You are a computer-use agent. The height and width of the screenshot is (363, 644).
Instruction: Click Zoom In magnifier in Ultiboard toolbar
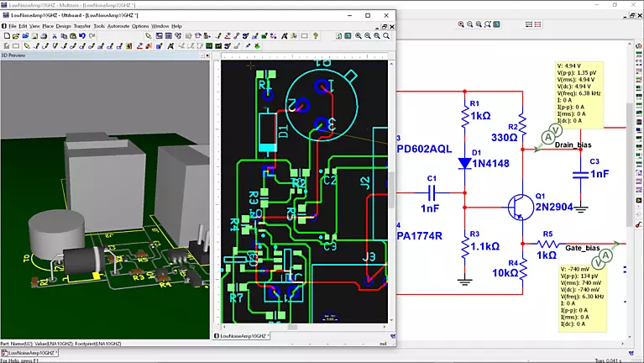(x=358, y=36)
